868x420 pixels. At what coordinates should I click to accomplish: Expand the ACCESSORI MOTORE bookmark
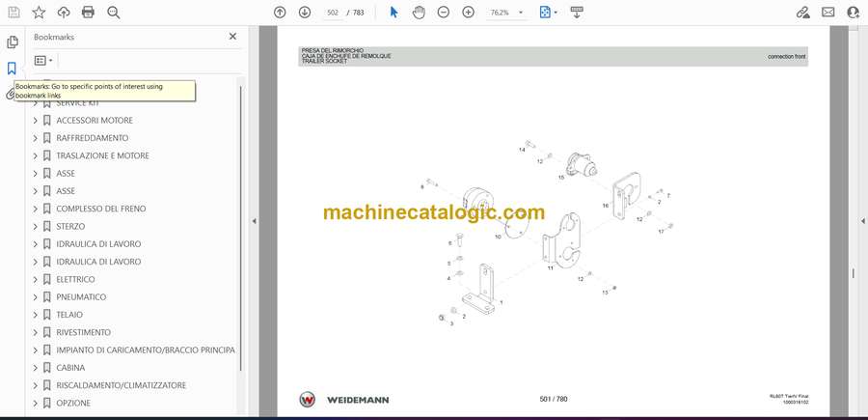(36, 121)
